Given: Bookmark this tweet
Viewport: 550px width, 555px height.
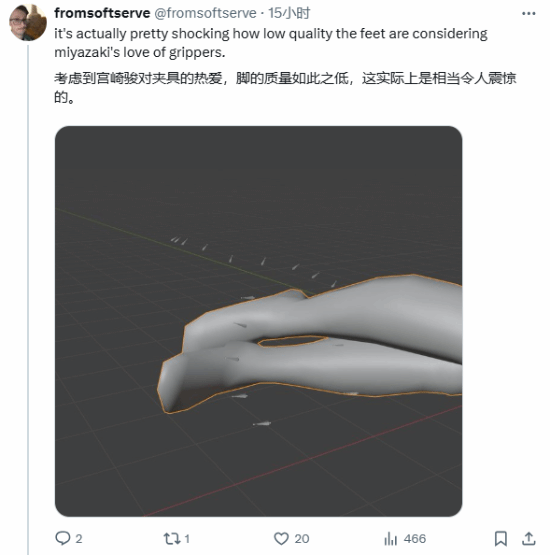Looking at the screenshot, I should (500, 539).
